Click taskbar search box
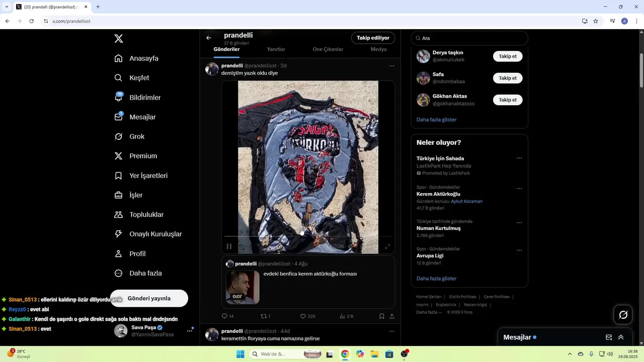Image resolution: width=644 pixels, height=362 pixels. coord(285,354)
